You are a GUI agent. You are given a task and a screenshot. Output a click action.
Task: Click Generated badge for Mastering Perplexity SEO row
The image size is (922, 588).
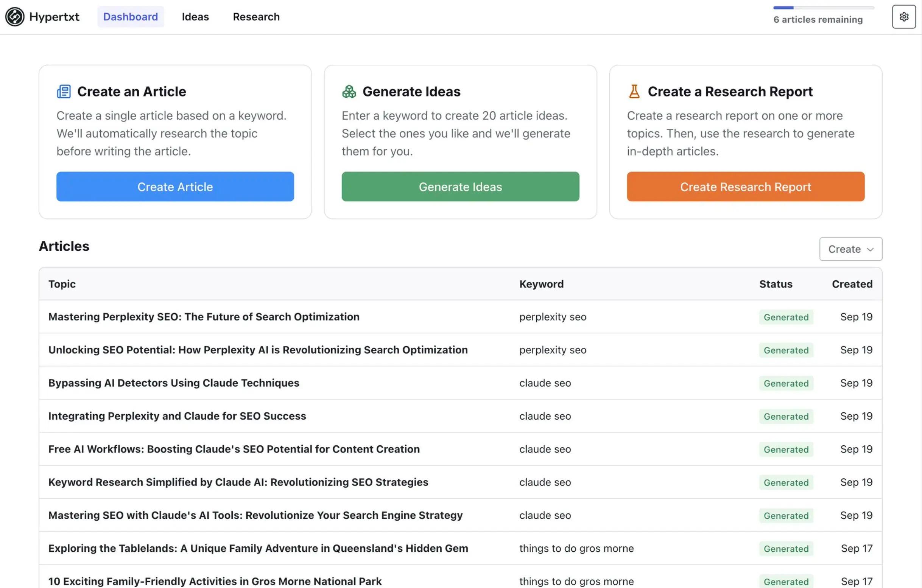point(786,317)
